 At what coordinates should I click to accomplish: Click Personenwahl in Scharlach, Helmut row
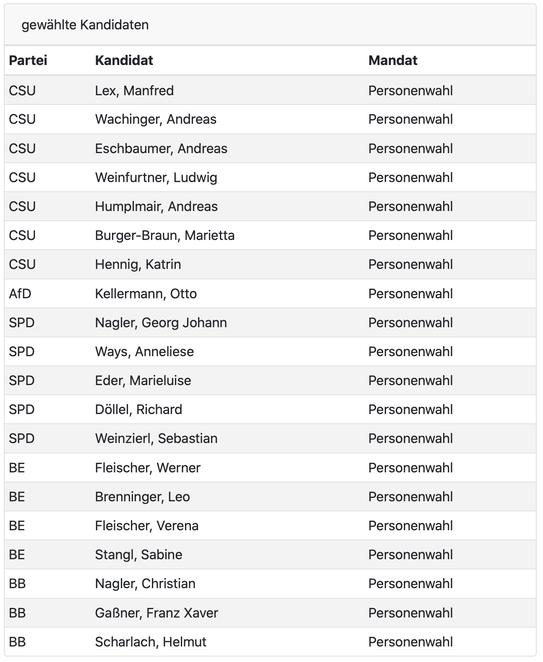(410, 642)
